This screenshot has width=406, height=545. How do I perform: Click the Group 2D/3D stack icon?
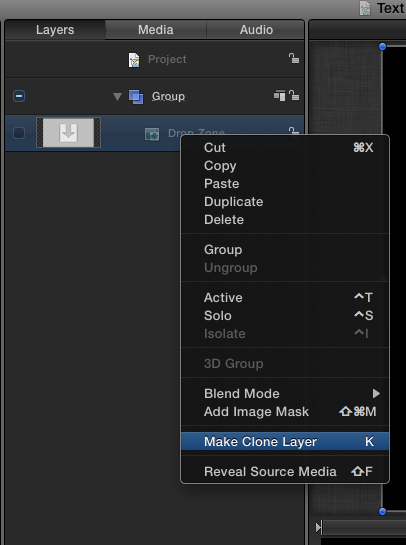pyautogui.click(x=279, y=96)
